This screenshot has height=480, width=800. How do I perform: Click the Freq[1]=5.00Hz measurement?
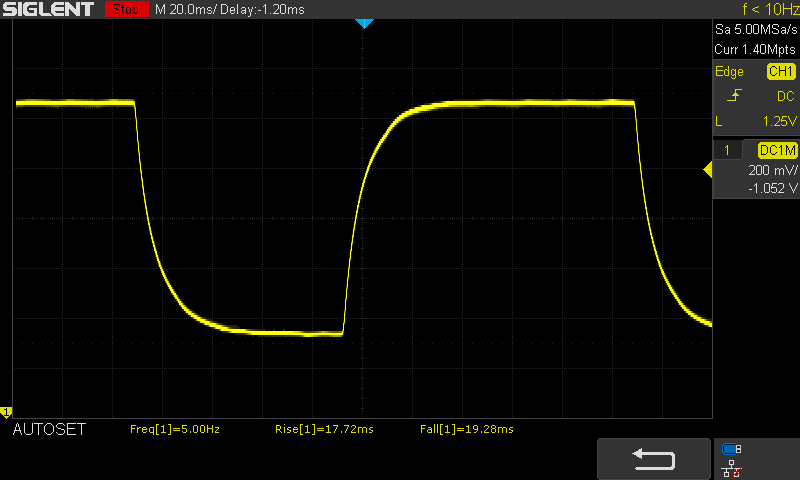pyautogui.click(x=175, y=430)
